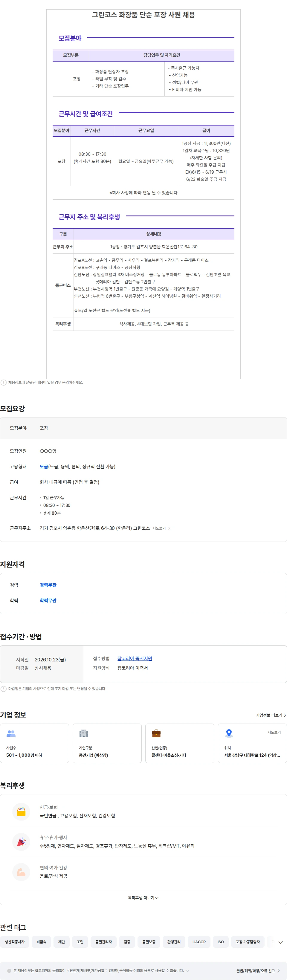The height and width of the screenshot is (980, 287).
Task: Click the posting title 그린코스 화장품 단순 포장 사원 채용
Action: 143,15
